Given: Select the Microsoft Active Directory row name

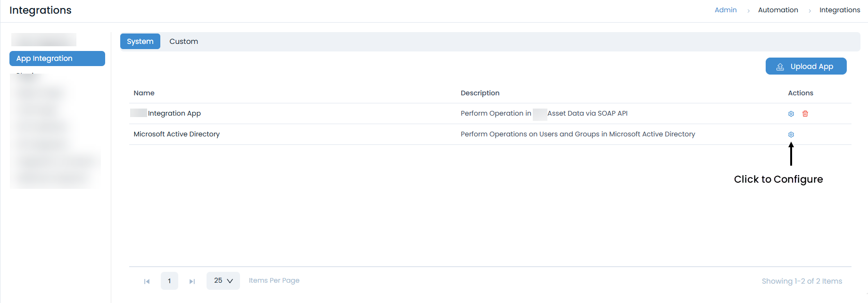Looking at the screenshot, I should pyautogui.click(x=176, y=134).
